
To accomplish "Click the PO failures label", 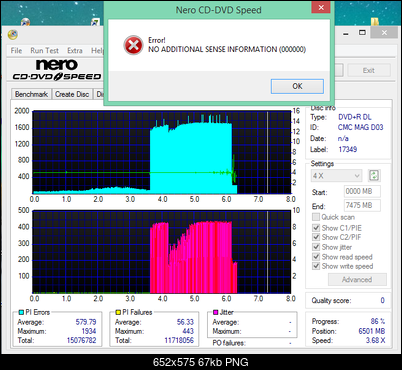I will pyautogui.click(x=229, y=343).
